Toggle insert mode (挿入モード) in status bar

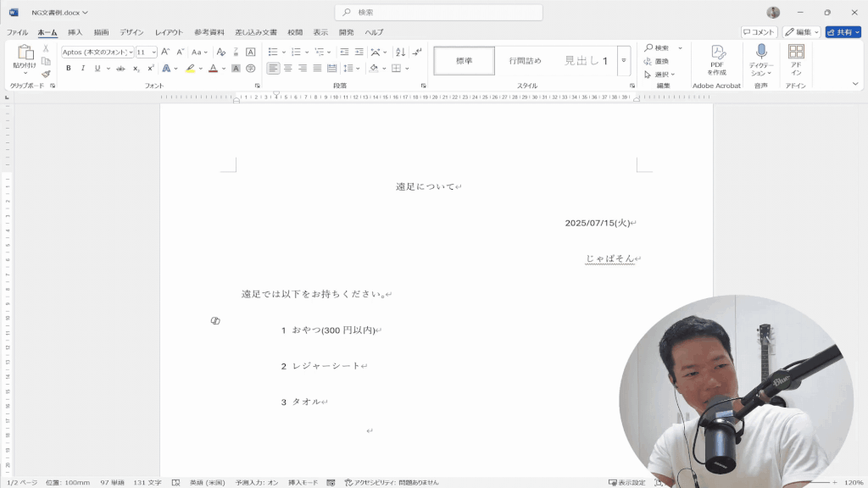[303, 482]
